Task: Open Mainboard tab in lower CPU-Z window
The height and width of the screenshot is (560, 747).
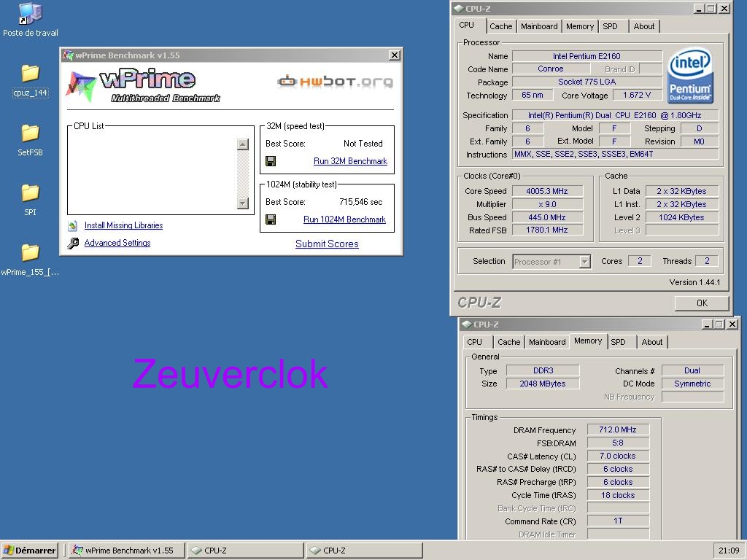Action: (x=547, y=342)
